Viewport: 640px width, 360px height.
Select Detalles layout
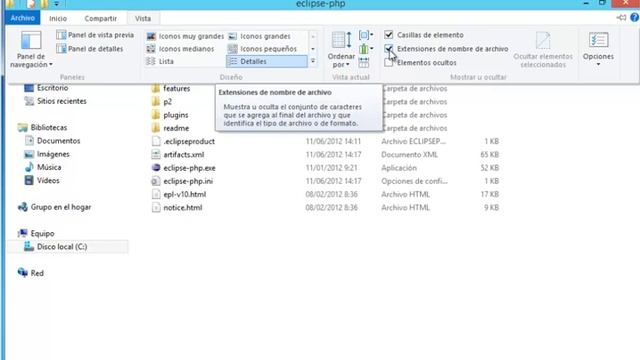[x=267, y=61]
